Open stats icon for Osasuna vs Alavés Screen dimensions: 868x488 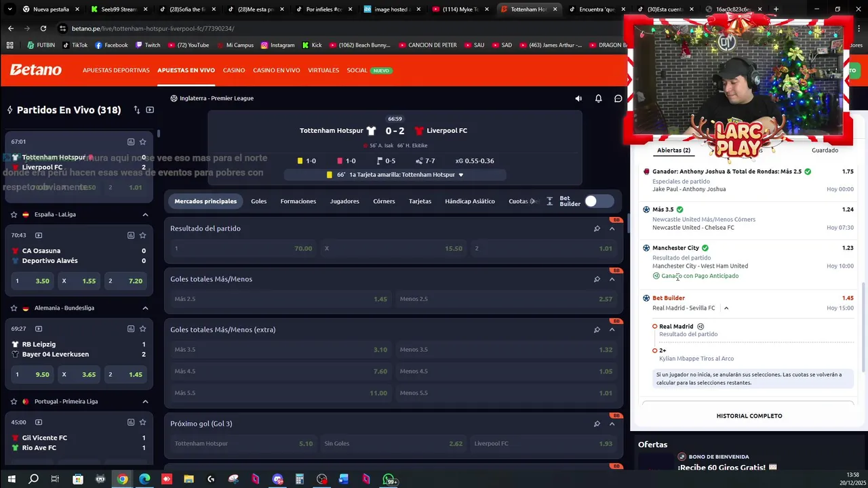[131, 235]
